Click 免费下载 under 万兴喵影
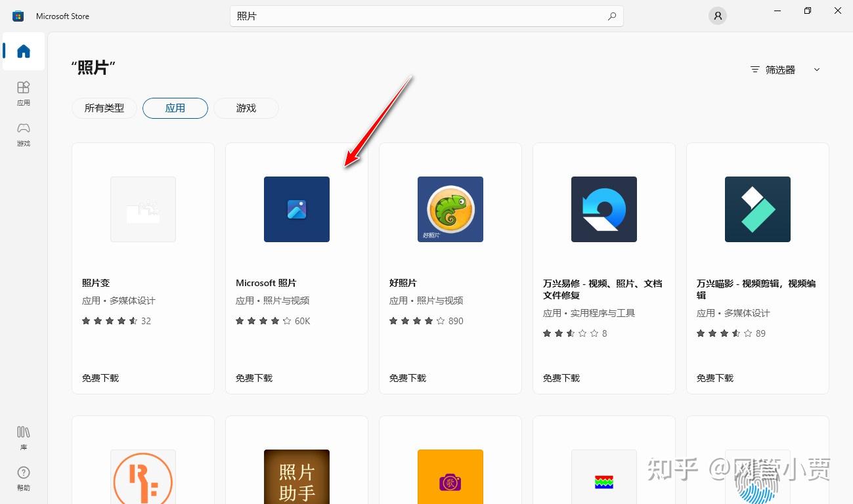Image resolution: width=853 pixels, height=504 pixels. [715, 378]
